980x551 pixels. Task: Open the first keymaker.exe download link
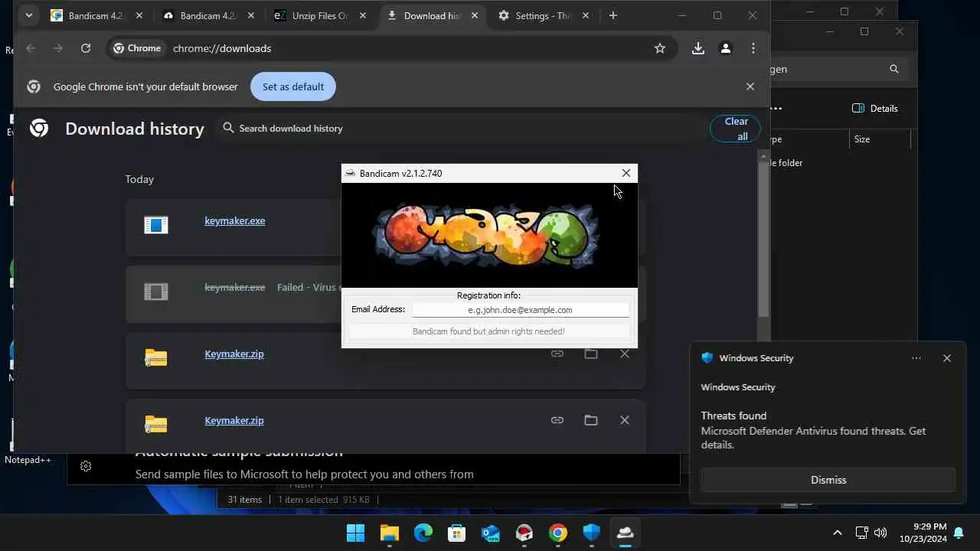click(235, 221)
